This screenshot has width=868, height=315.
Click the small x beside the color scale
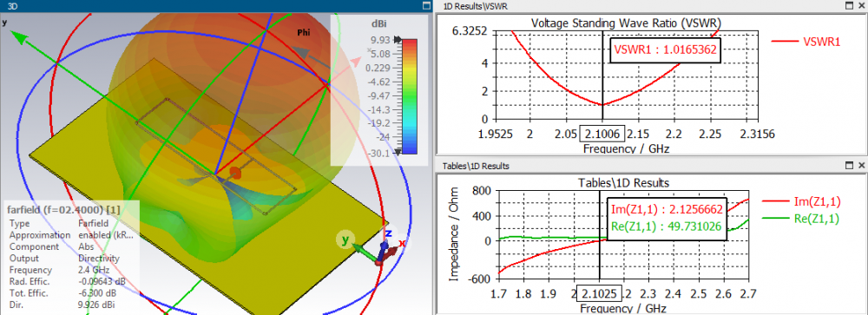point(369,49)
